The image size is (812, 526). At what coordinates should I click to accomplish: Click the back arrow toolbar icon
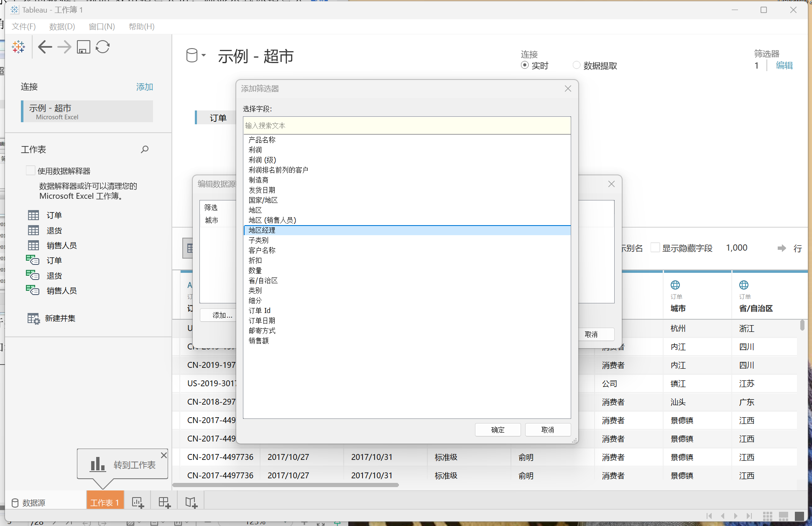click(x=45, y=47)
